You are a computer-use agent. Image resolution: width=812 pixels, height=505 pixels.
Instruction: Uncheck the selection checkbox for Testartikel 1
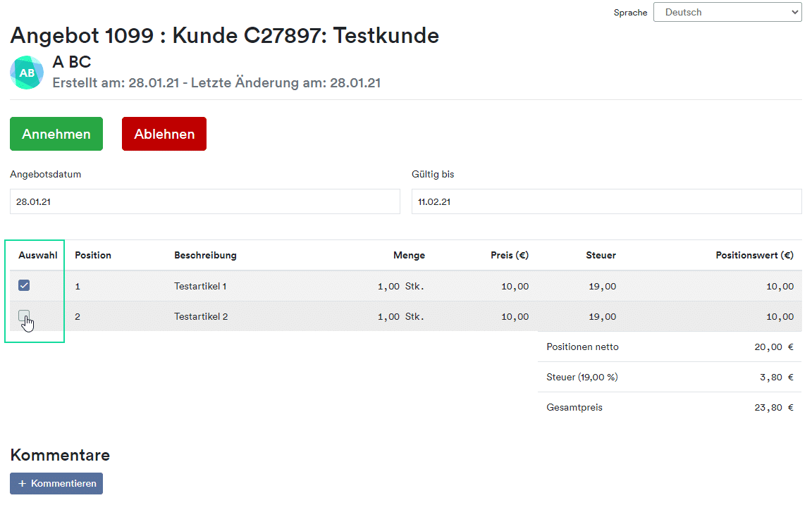tap(24, 285)
